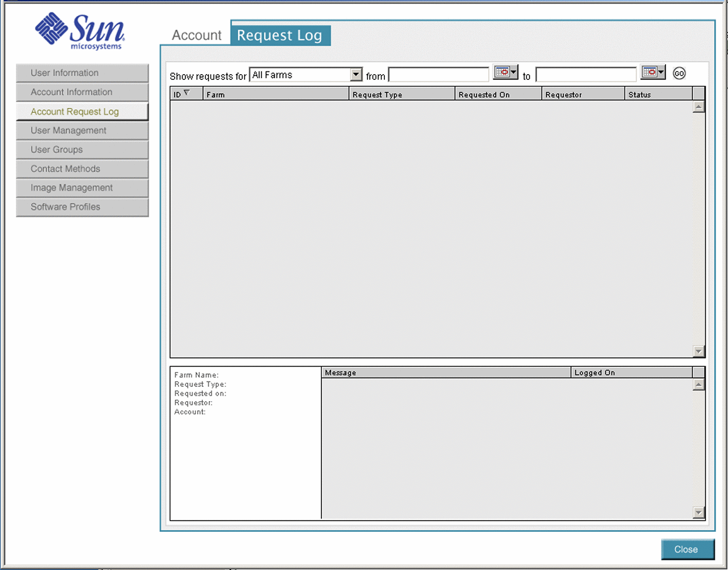Click message list scroll-down arrow
728x570 pixels.
(699, 512)
